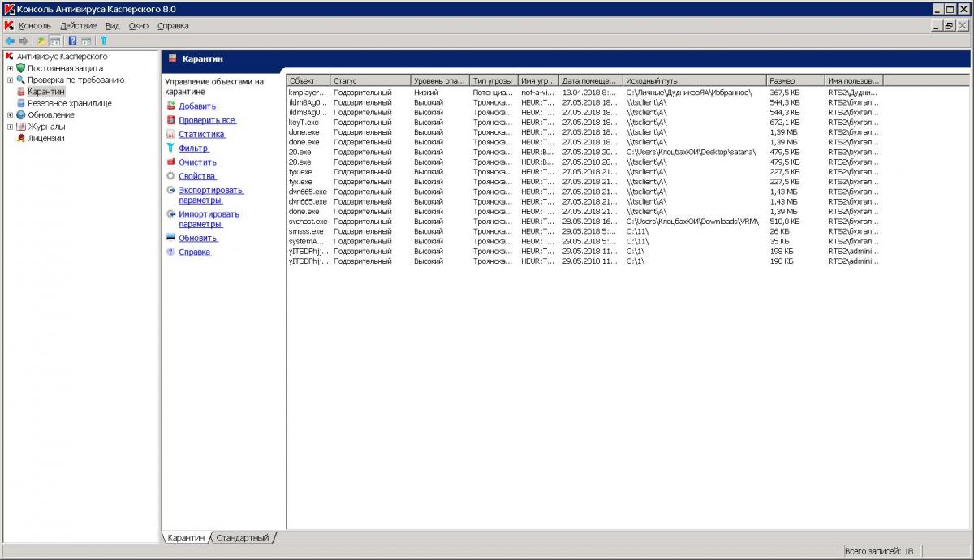Click the blue help question-mark toolbar icon
Image resolution: width=974 pixels, height=560 pixels.
(72, 41)
